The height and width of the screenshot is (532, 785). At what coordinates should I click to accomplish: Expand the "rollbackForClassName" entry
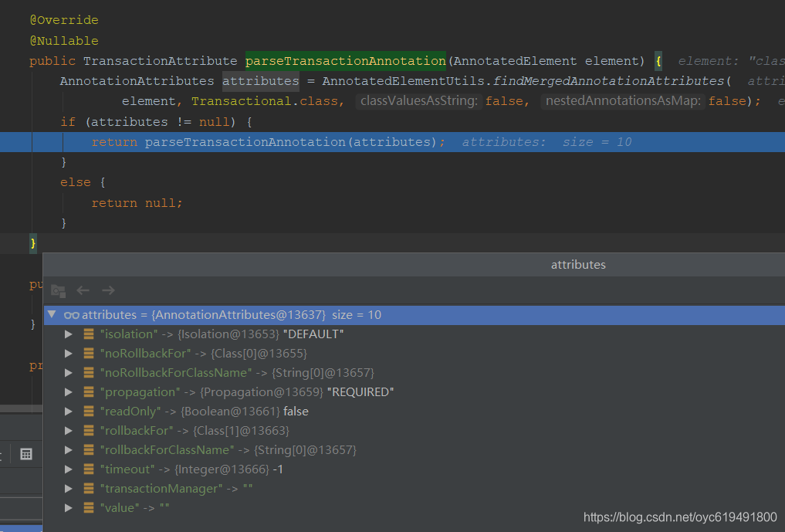tap(69, 450)
